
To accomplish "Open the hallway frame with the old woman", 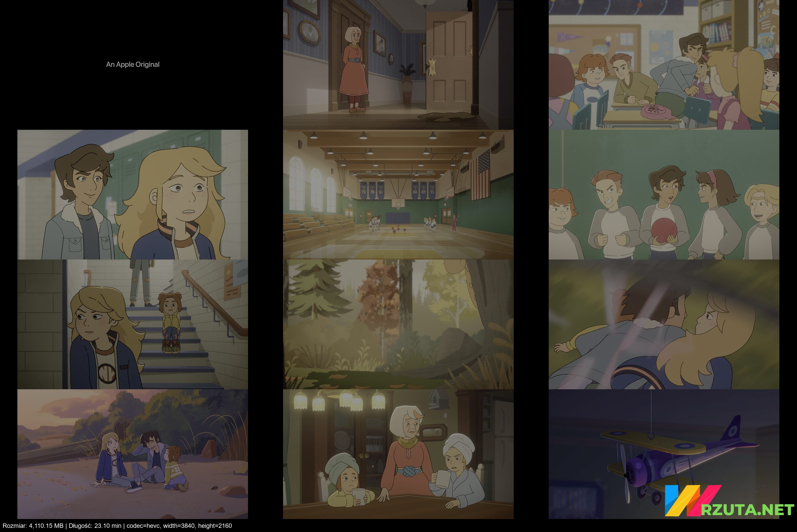I will 398,65.
